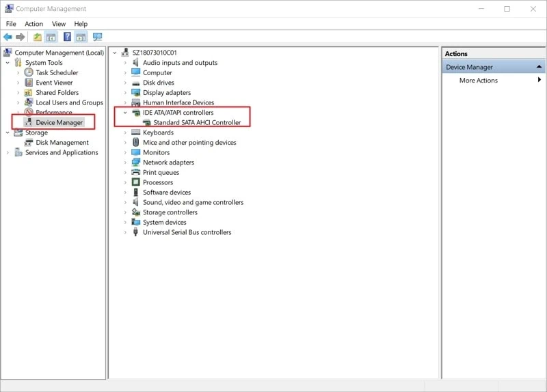Click the Scan for hardware changes monitor icon
The image size is (547, 392).
[97, 37]
